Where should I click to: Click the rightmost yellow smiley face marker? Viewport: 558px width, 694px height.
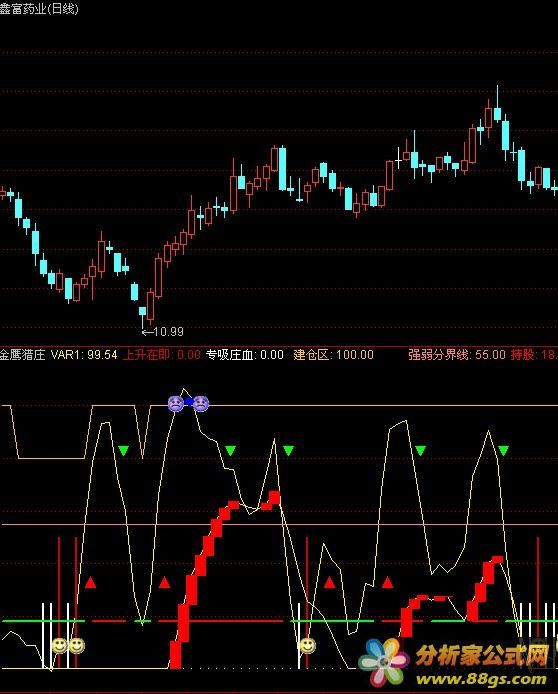click(308, 645)
